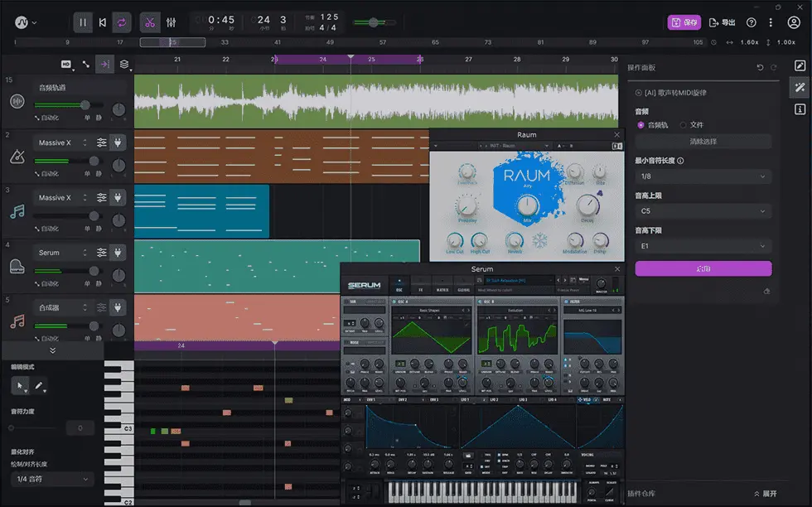This screenshot has width=812, height=507.
Task: Toggle the plugin plug icon on track 2
Action: point(118,142)
